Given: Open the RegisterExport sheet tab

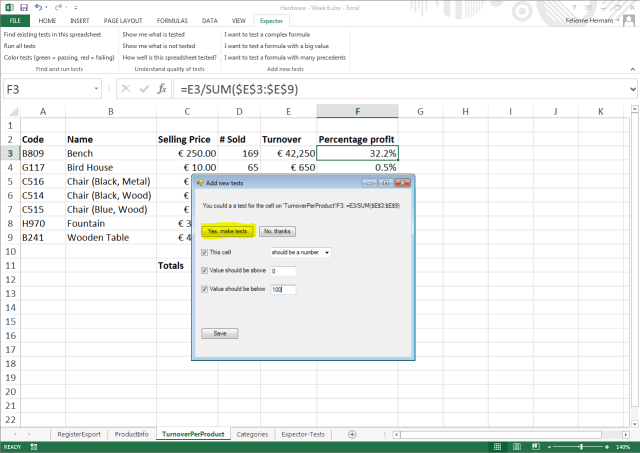Looking at the screenshot, I should (x=79, y=434).
